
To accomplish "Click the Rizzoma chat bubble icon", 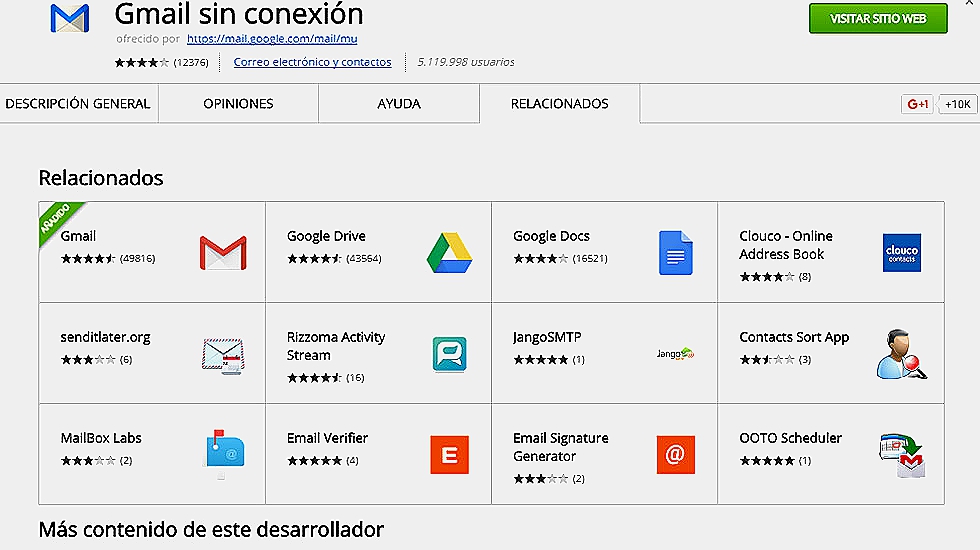I will (449, 354).
